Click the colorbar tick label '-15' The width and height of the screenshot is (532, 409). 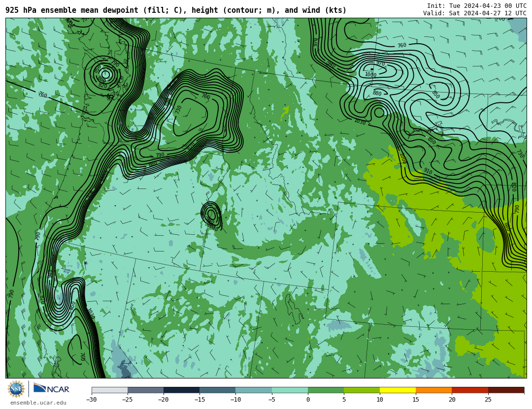(x=199, y=400)
